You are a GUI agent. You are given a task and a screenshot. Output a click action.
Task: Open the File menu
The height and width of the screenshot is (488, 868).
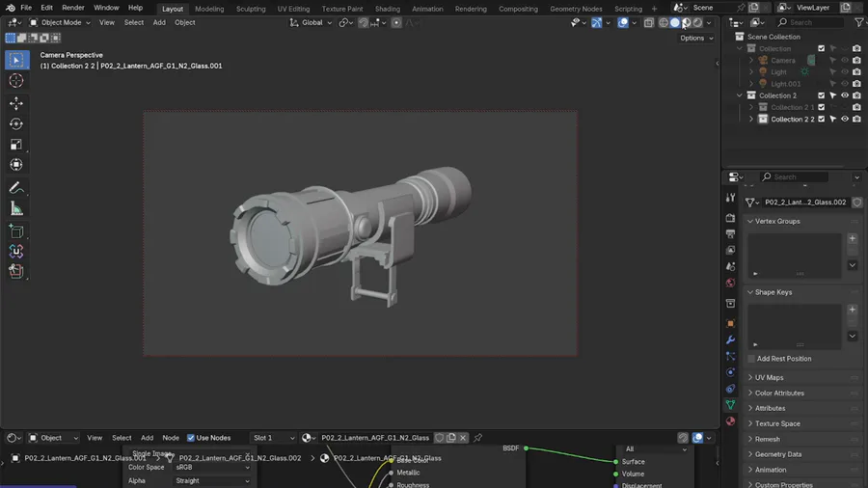click(26, 8)
